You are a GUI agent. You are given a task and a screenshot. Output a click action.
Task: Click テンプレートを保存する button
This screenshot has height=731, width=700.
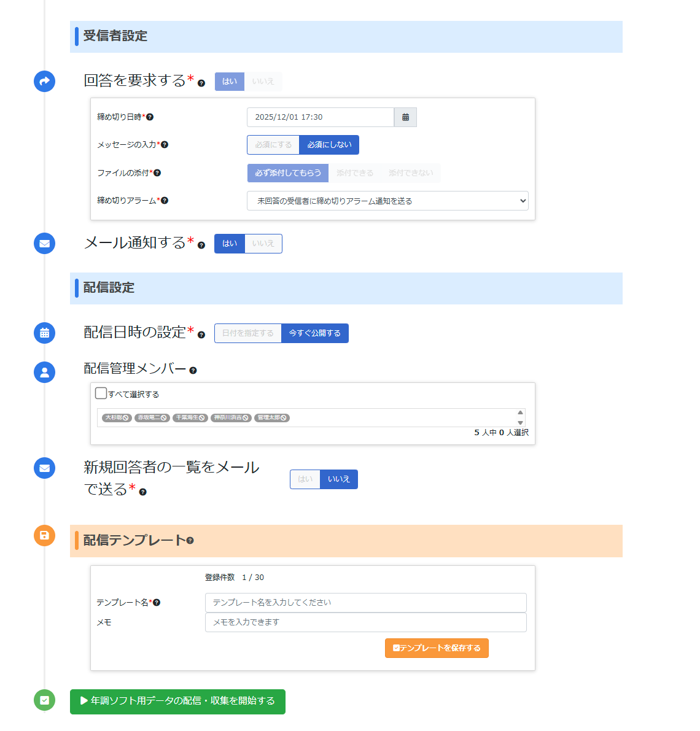437,648
